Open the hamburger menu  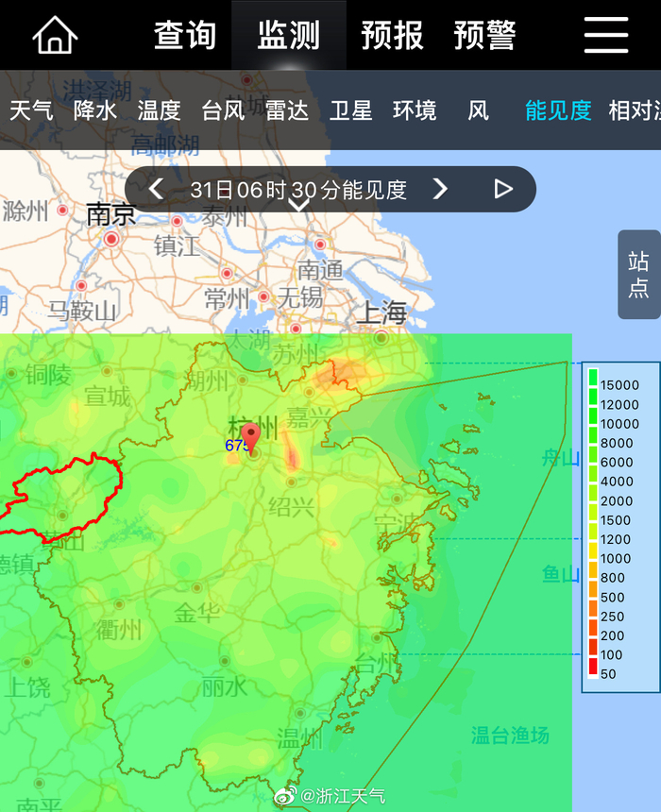coord(606,35)
